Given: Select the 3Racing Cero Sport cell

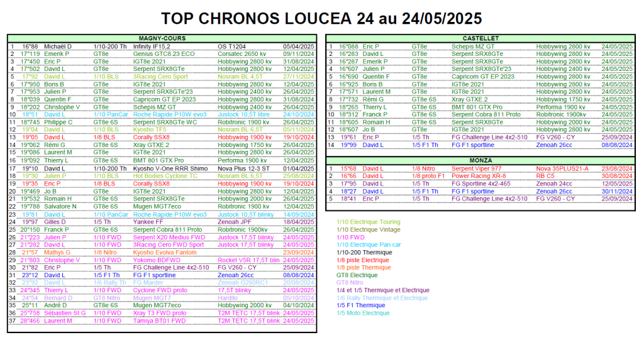Looking at the screenshot, I should (x=160, y=77).
